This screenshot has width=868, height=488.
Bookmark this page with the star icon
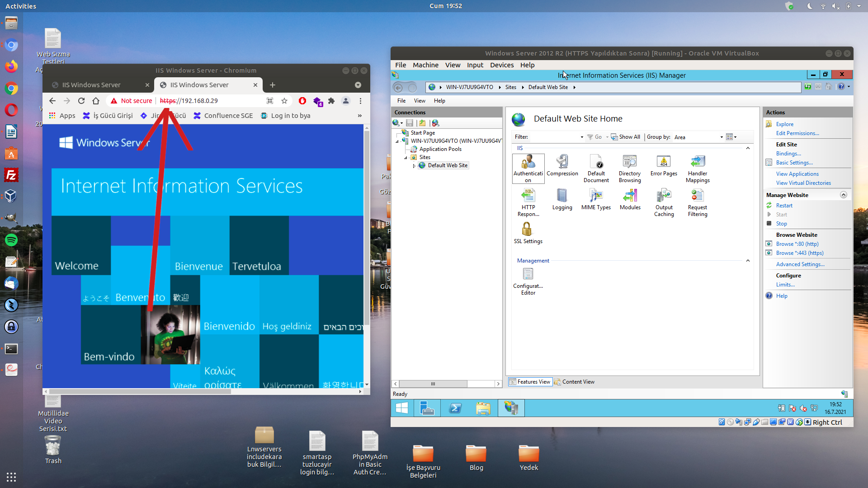click(x=284, y=101)
